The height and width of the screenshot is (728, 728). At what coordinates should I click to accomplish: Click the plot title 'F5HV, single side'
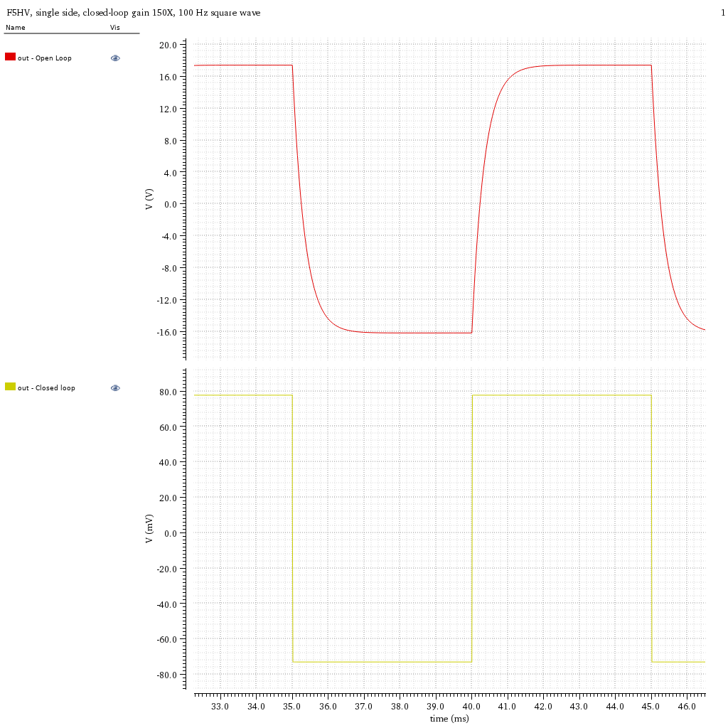pos(133,13)
